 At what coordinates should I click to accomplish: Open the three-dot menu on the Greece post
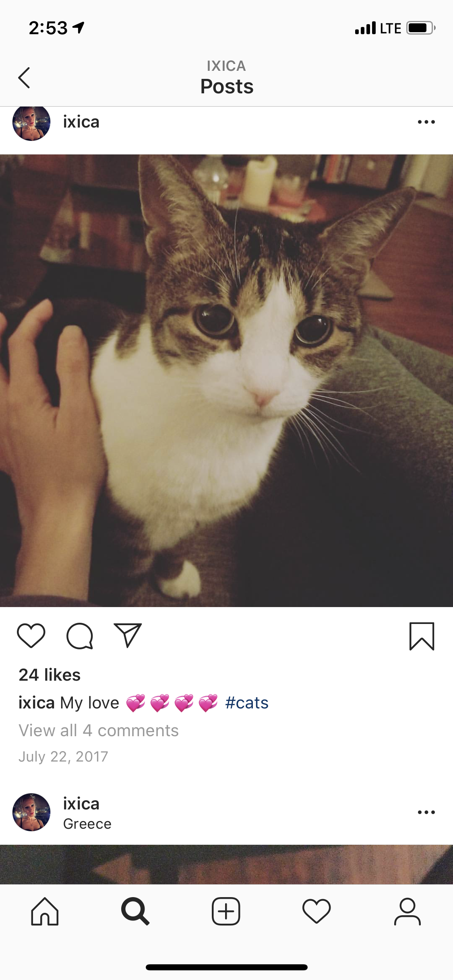point(426,812)
